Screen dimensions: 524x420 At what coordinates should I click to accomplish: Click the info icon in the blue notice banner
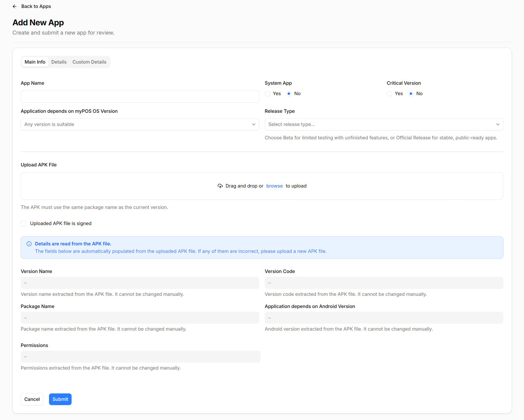29,244
